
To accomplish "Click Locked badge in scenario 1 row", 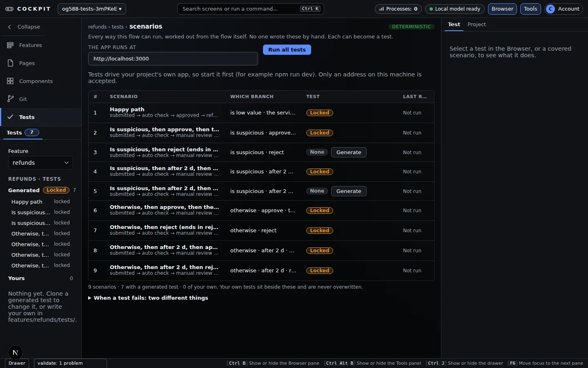I will tap(320, 113).
